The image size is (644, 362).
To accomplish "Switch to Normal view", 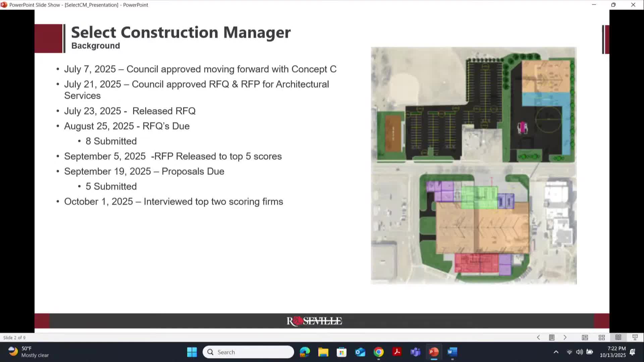I will (x=585, y=338).
